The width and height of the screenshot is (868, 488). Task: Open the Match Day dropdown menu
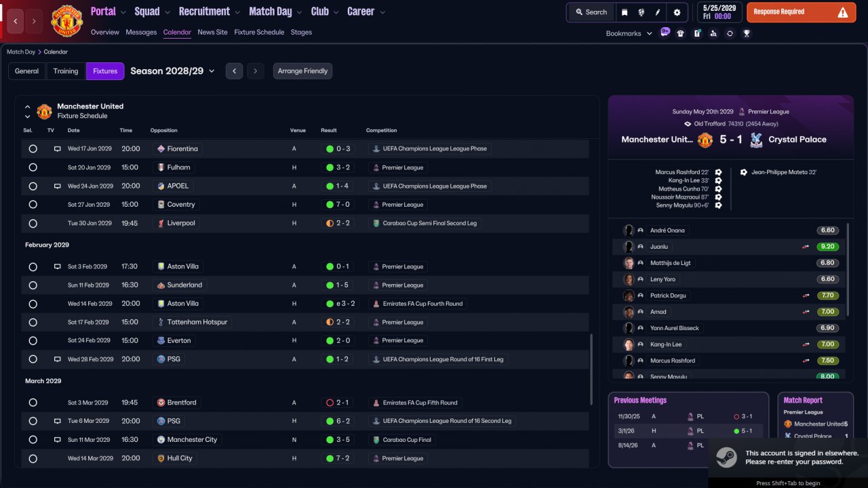pos(275,12)
